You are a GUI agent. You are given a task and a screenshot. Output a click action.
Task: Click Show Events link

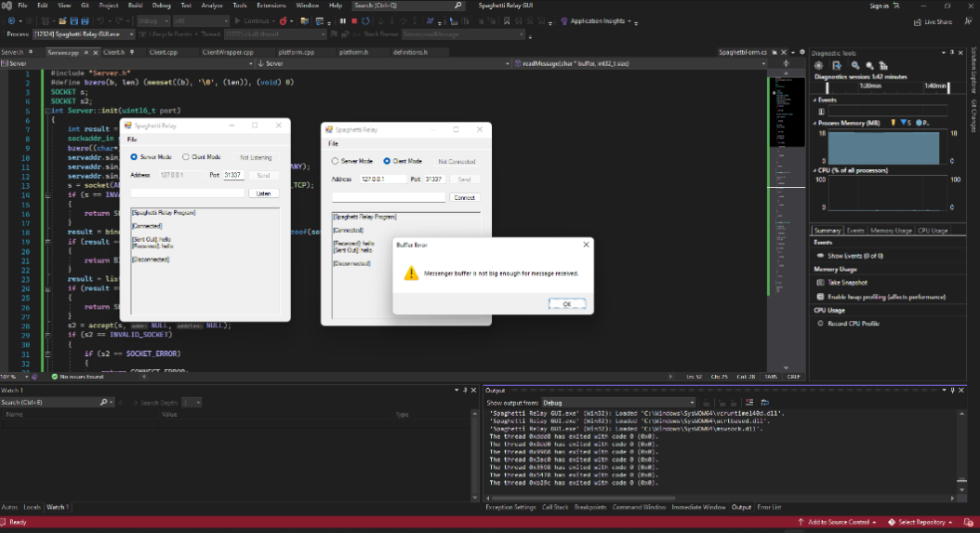click(855, 255)
